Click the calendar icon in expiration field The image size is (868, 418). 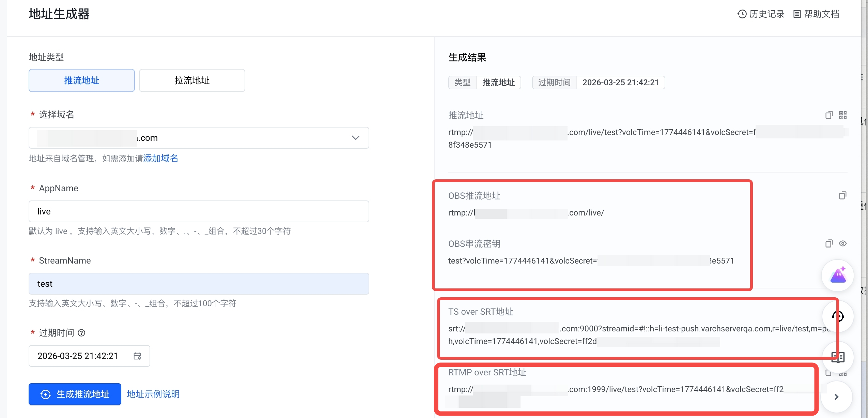pyautogui.click(x=137, y=356)
